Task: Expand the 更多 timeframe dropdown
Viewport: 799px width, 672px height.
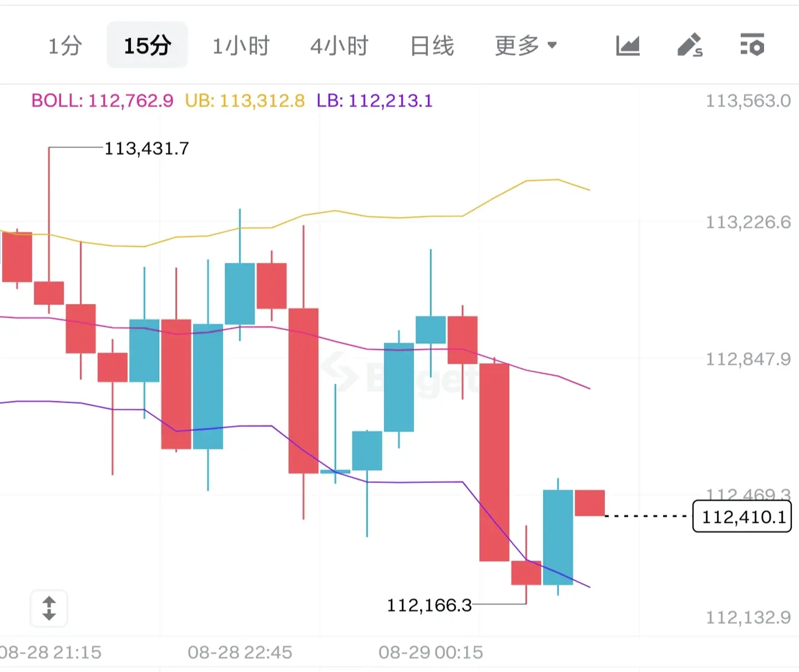Action: [525, 45]
